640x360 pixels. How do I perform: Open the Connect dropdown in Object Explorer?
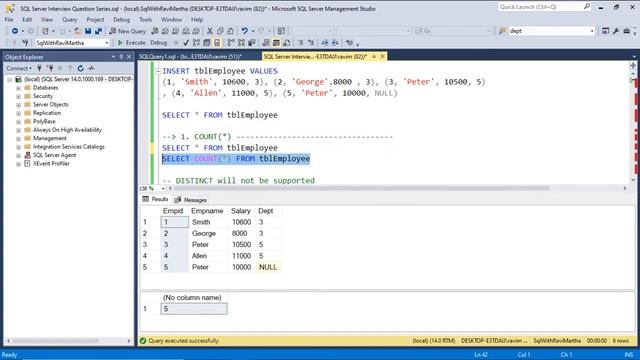19,68
